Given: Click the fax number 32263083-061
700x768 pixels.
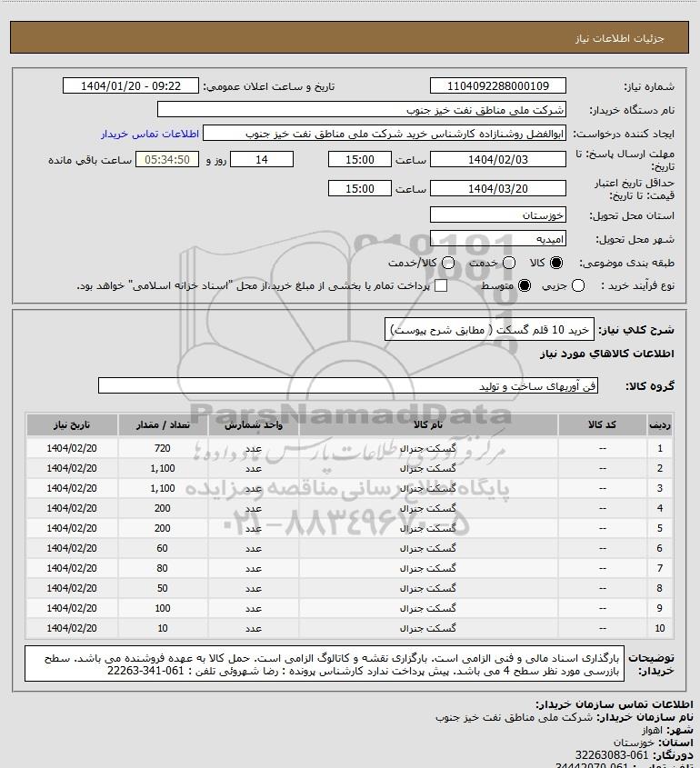Looking at the screenshot, I should click(x=612, y=754).
